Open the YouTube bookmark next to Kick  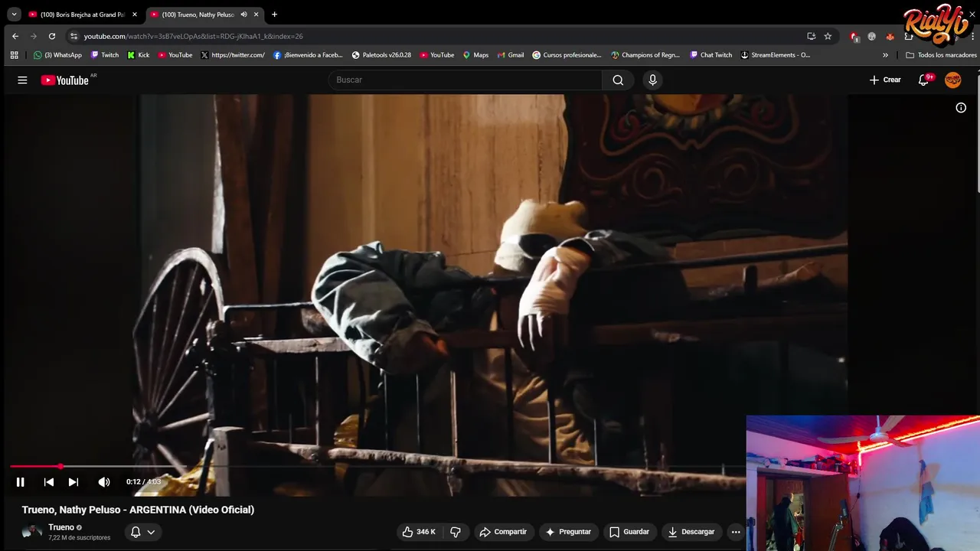click(175, 55)
